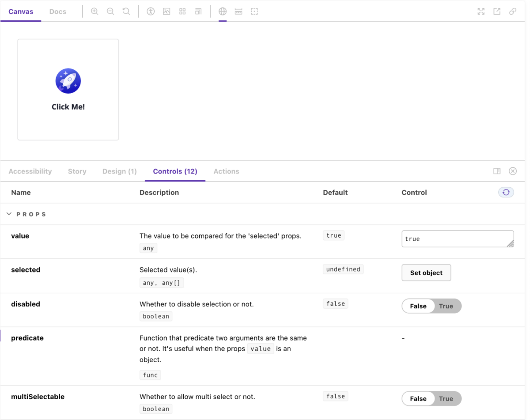Toggle the background grid overlay
Image resolution: width=530 pixels, height=420 pixels.
[182, 11]
